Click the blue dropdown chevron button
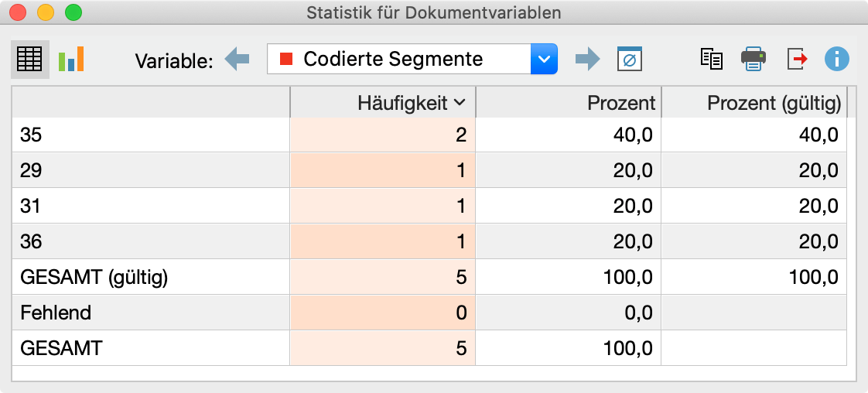868x393 pixels. 544,59
